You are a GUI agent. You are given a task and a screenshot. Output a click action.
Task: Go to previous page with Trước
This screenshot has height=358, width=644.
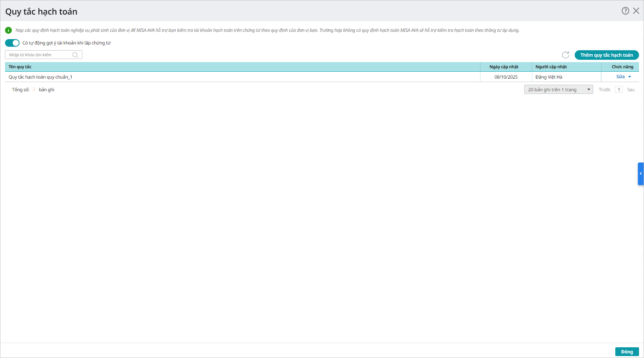pyautogui.click(x=605, y=90)
